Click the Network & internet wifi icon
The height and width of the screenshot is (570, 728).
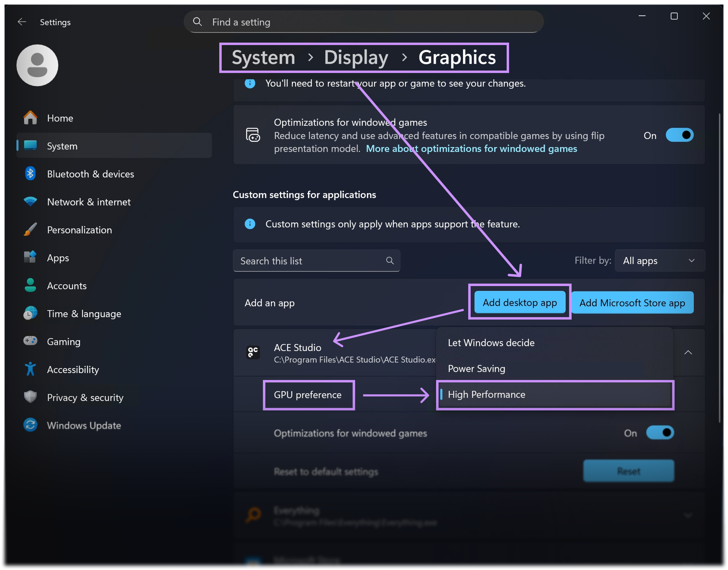pos(30,202)
